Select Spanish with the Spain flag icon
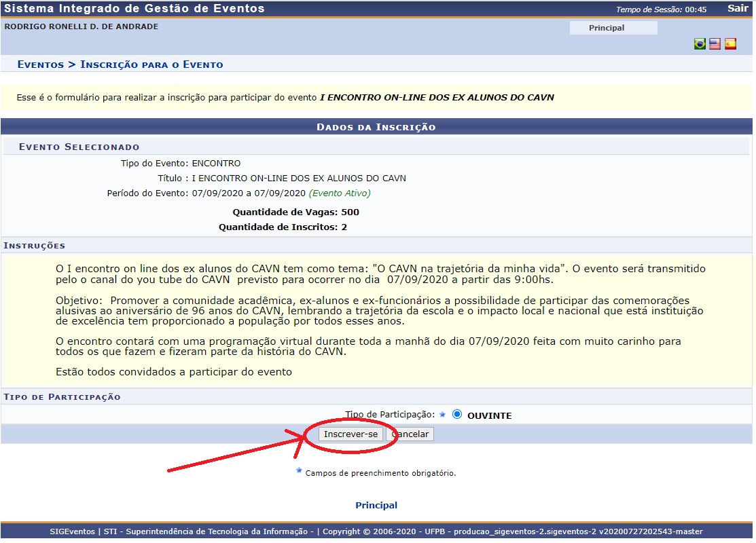Viewport: 756px width, 543px height. (x=730, y=44)
